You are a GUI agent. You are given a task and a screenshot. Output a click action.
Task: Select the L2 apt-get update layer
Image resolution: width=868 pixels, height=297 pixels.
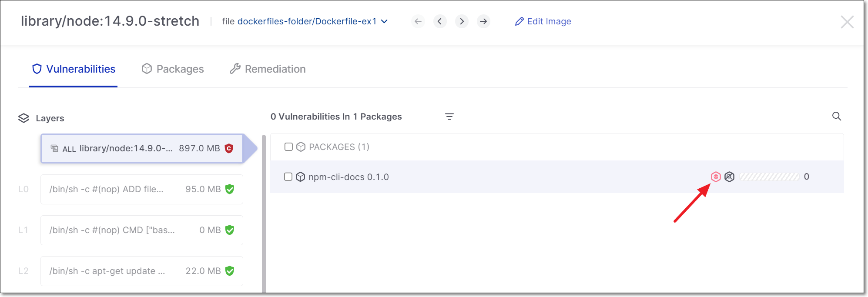coord(142,271)
